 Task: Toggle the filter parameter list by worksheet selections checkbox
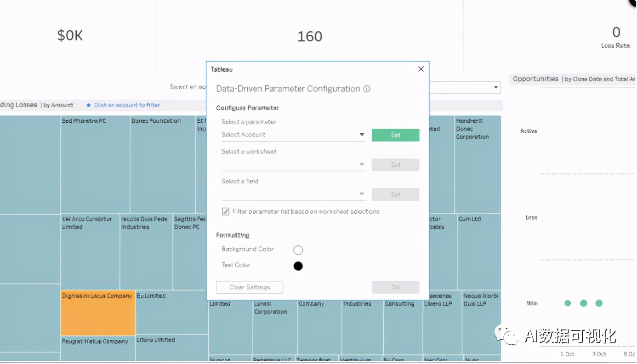click(226, 211)
